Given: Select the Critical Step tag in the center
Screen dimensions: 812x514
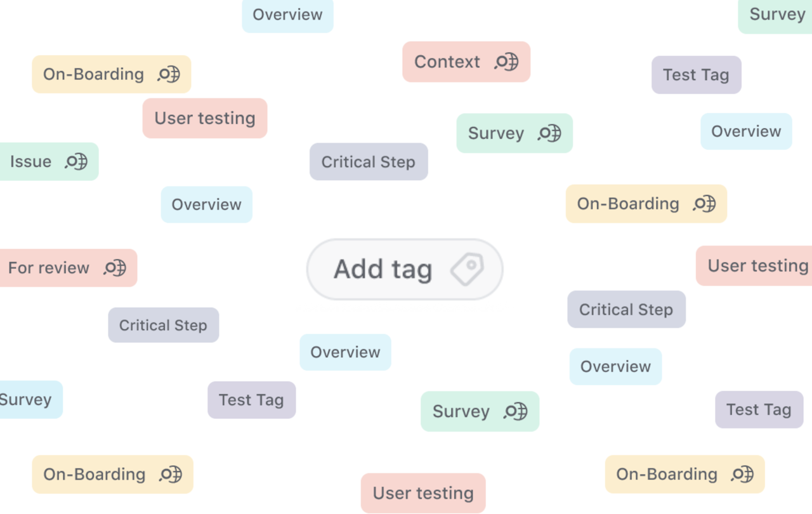Looking at the screenshot, I should click(369, 162).
